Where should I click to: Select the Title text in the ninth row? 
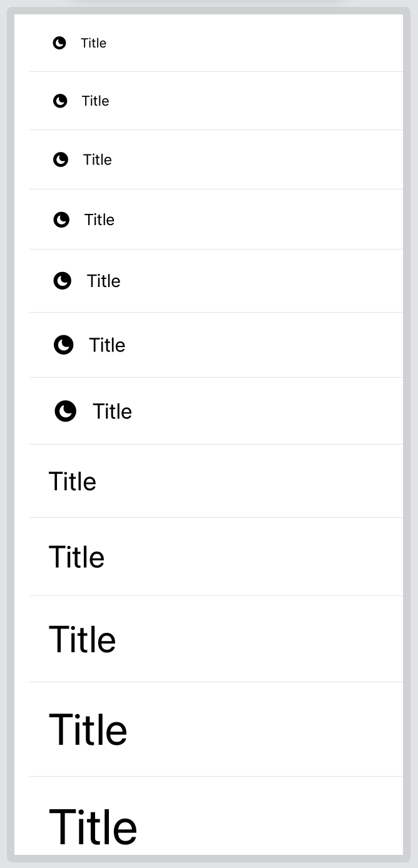tap(76, 557)
